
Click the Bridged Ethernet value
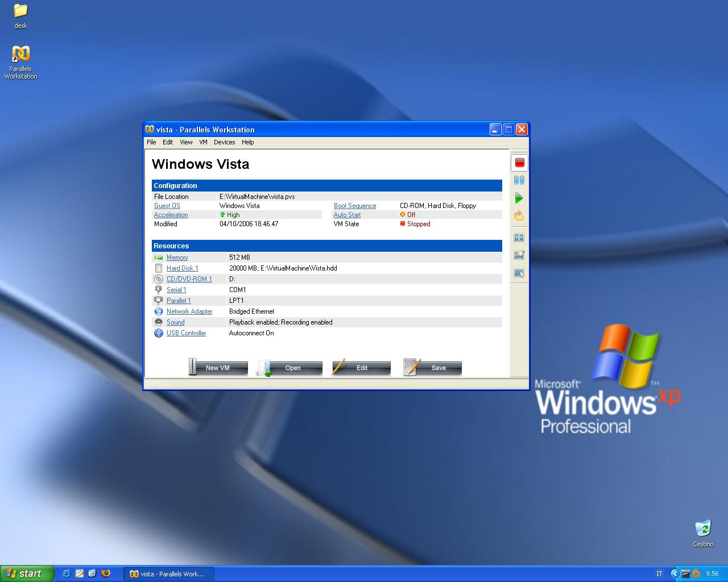(251, 311)
